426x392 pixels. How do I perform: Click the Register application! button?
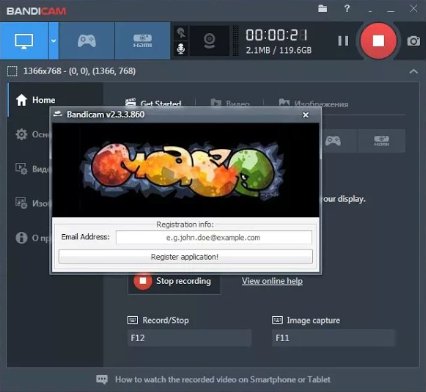click(x=185, y=257)
